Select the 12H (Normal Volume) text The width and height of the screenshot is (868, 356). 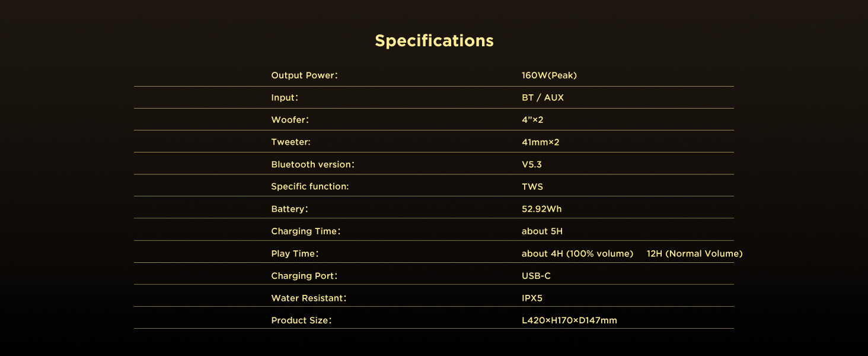pos(694,254)
